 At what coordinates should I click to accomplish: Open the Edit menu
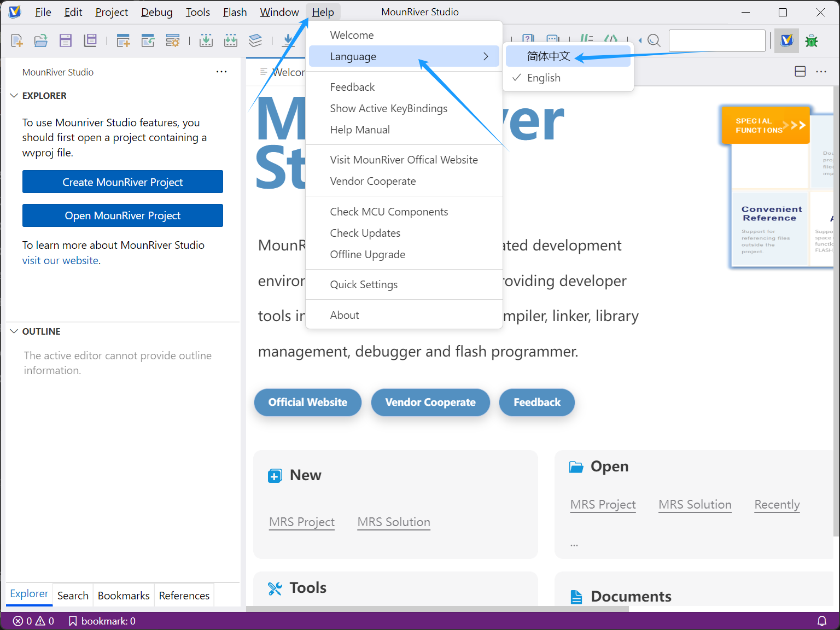[73, 12]
